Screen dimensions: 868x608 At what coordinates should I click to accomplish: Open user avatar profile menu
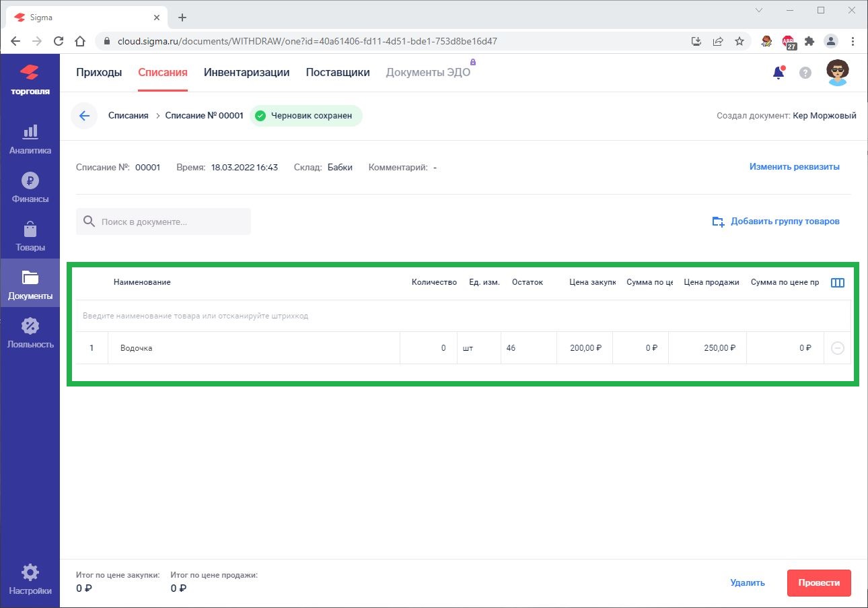pyautogui.click(x=837, y=73)
